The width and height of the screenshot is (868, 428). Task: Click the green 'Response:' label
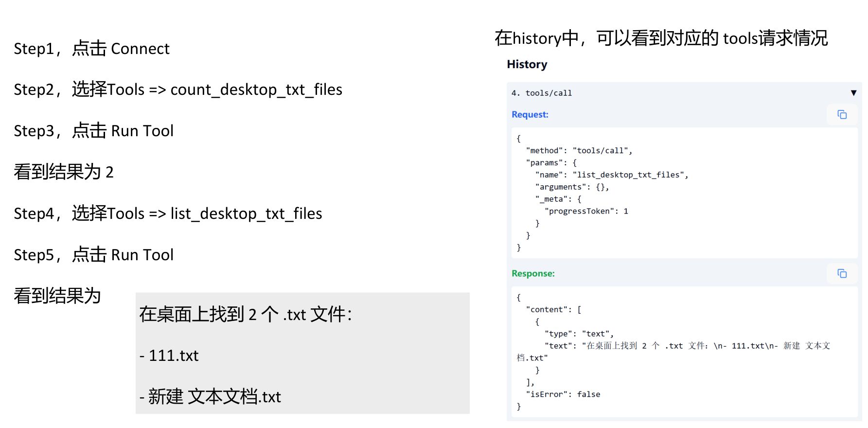point(533,273)
